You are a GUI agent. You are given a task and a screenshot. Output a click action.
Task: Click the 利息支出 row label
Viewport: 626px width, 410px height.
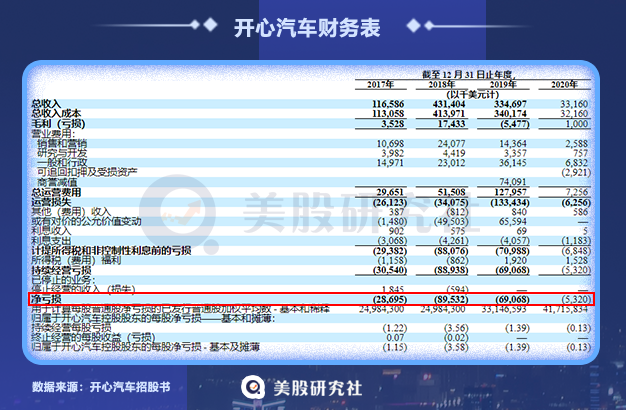[x=51, y=241]
